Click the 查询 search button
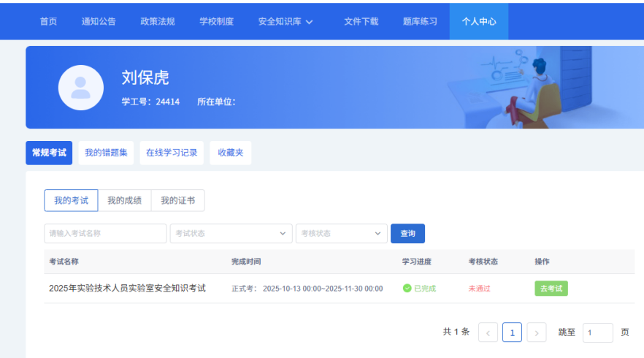The height and width of the screenshot is (358, 644). (x=407, y=233)
